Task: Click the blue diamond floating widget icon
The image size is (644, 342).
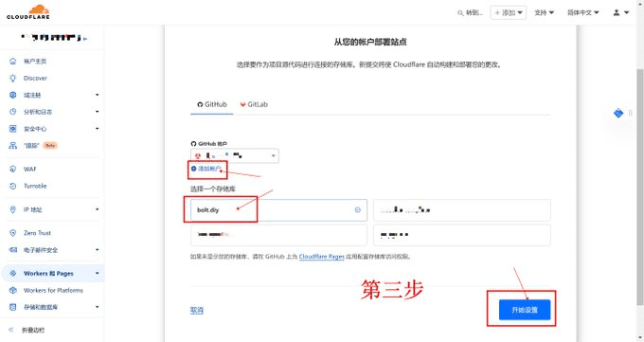Action: pos(618,113)
